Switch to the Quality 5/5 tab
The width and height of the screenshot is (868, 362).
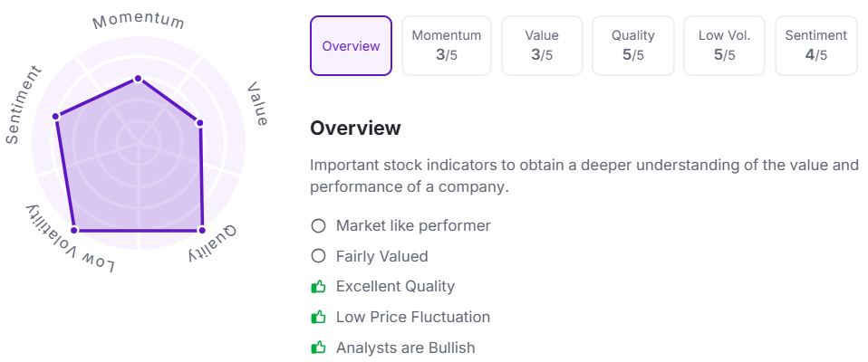[633, 46]
